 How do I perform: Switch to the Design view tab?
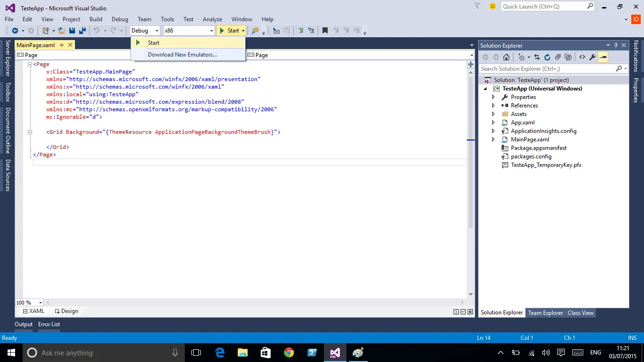66,311
